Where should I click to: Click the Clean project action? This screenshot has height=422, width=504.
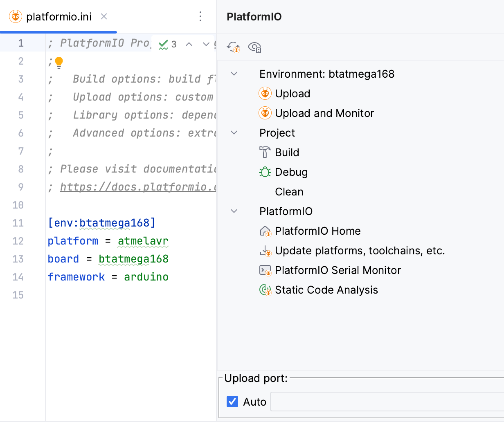pyautogui.click(x=289, y=192)
